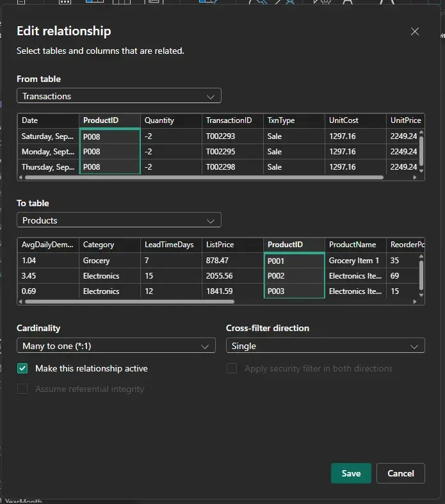Click ListPrice value 2055.56
This screenshot has height=504, width=445.
click(232, 276)
